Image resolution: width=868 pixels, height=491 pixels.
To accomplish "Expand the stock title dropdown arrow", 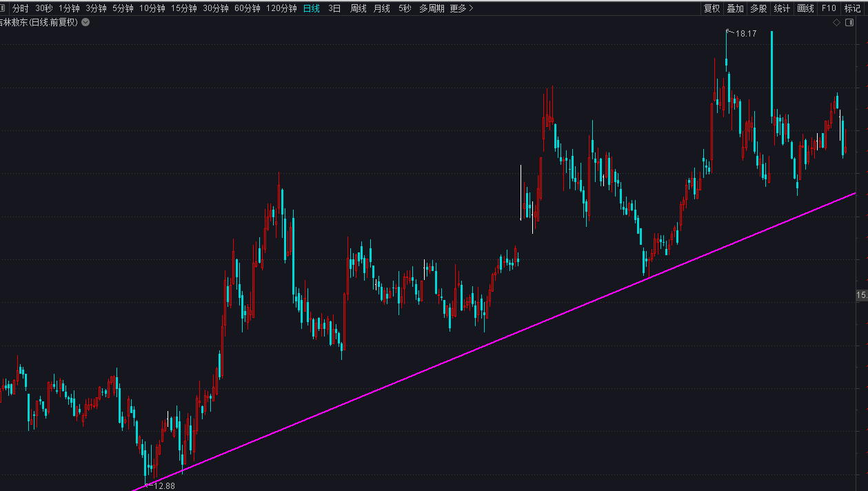I will 85,22.
